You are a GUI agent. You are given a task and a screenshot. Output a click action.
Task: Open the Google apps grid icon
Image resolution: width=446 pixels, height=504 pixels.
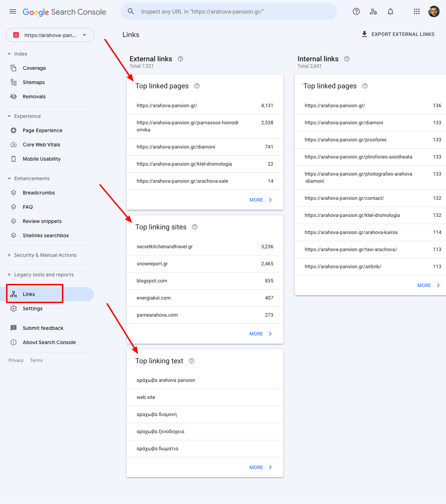417,11
